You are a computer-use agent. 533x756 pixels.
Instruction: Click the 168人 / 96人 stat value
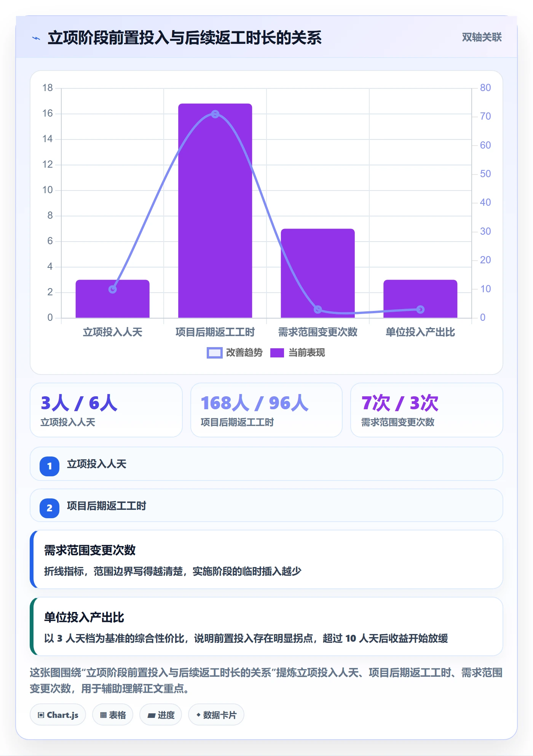point(255,403)
